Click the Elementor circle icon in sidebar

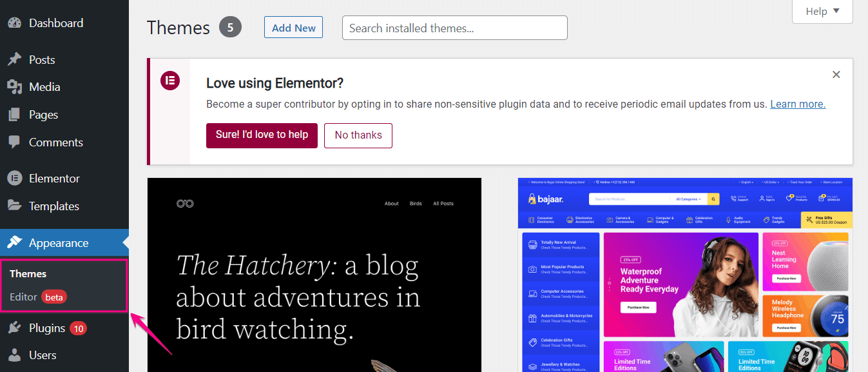[15, 179]
